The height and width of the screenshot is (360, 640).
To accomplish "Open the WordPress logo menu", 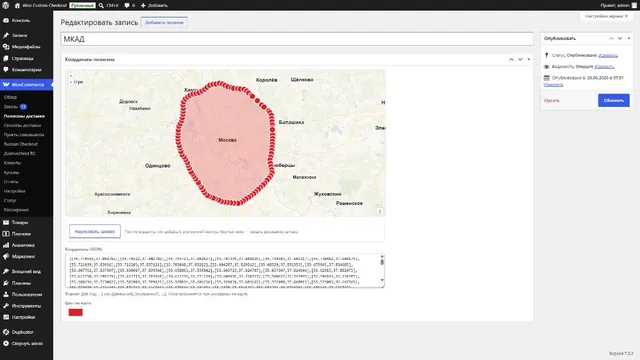I will tap(6, 5).
